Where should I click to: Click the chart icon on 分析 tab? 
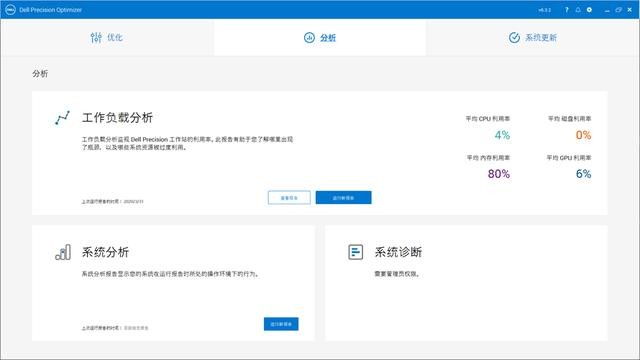309,38
